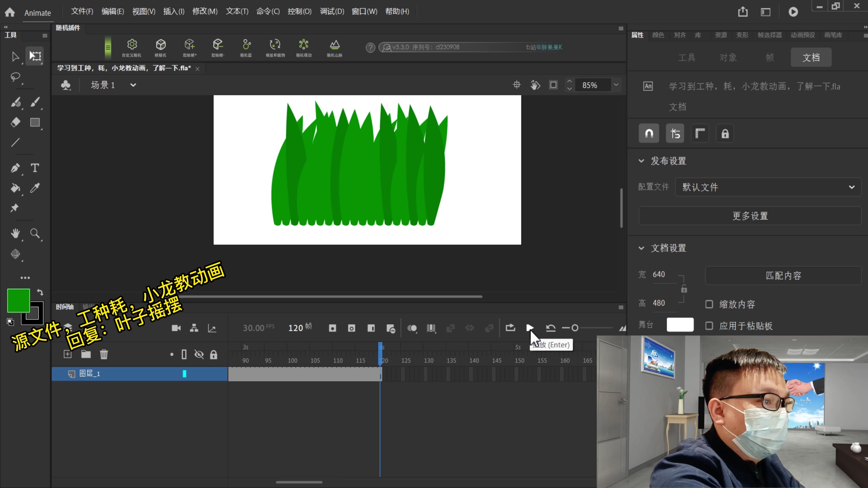Select the Free Transform tool

coord(35,56)
